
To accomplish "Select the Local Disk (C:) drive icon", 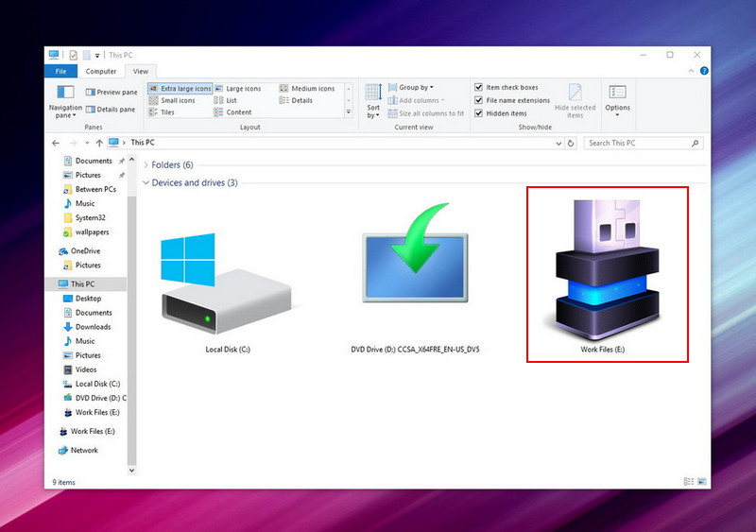I will [228, 293].
